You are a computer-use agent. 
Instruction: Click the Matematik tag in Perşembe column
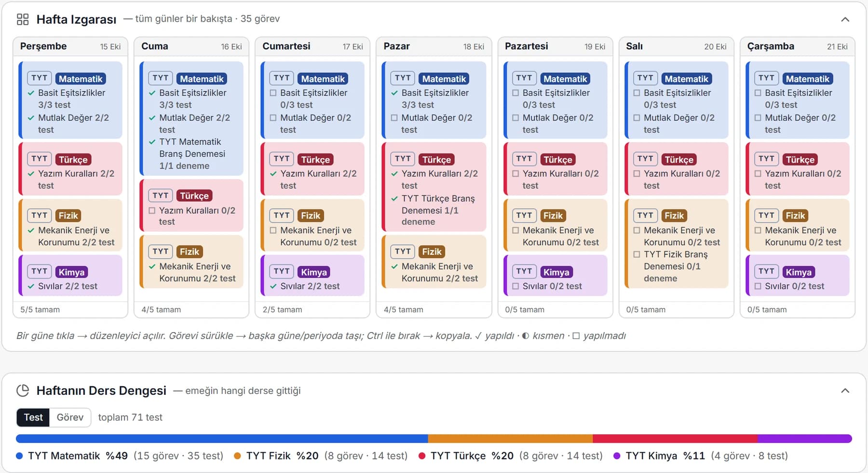(81, 79)
